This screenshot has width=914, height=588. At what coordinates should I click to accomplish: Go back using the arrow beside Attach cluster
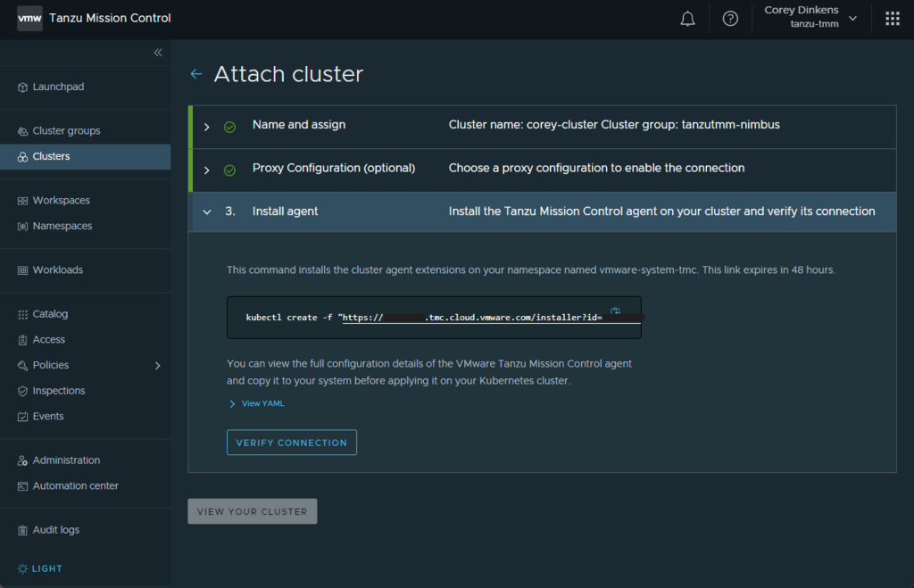tap(195, 74)
